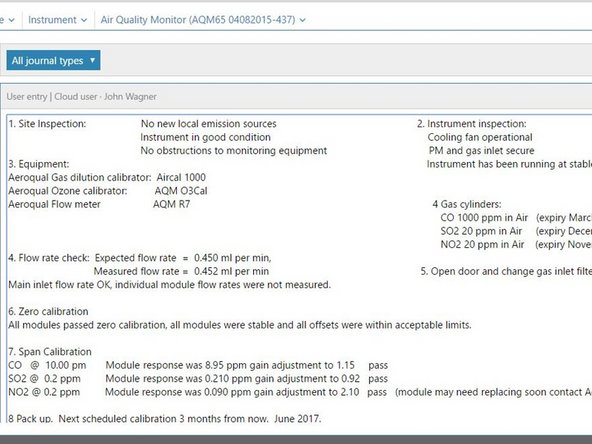This screenshot has height=444, width=592.
Task: Click the 'SO2 20 ppm in Air' line
Action: (516, 231)
